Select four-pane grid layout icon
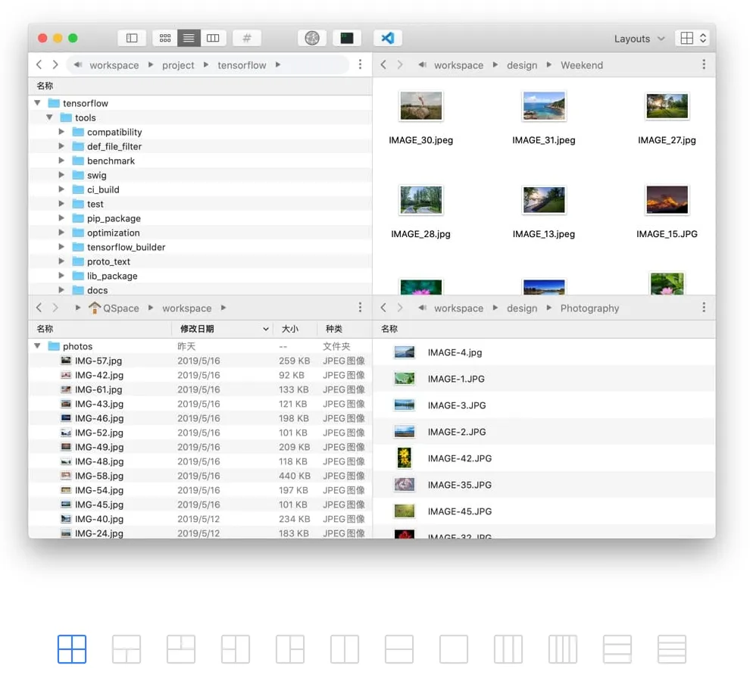Screen dimensions: 750x700 [x=72, y=649]
